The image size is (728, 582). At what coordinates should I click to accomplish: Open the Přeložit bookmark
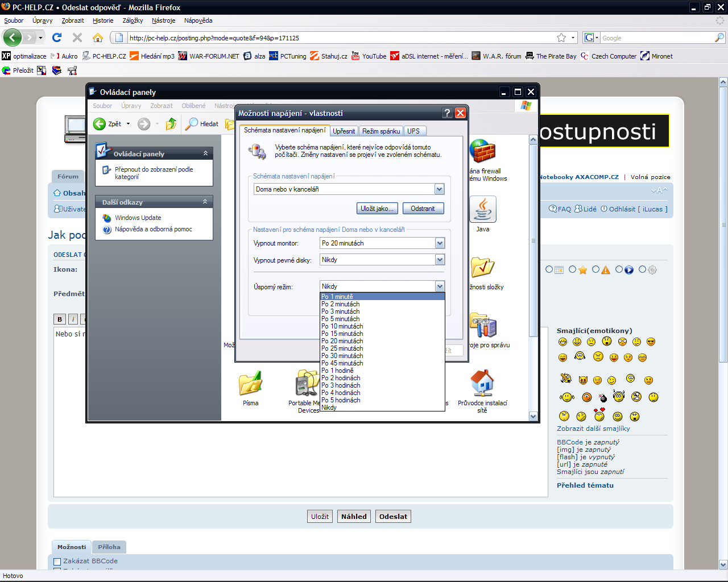18,70
